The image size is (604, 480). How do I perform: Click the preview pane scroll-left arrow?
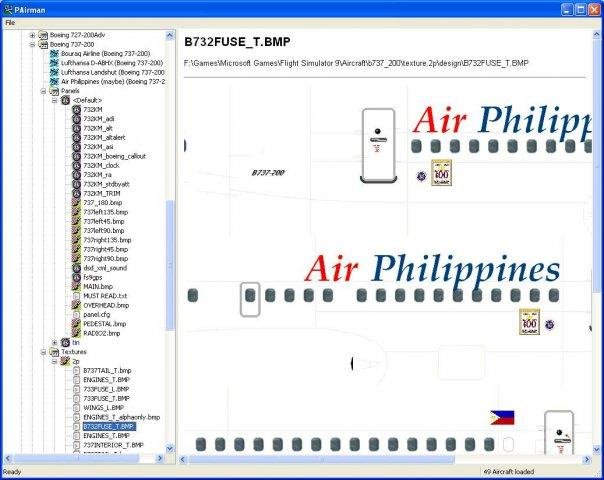point(183,459)
